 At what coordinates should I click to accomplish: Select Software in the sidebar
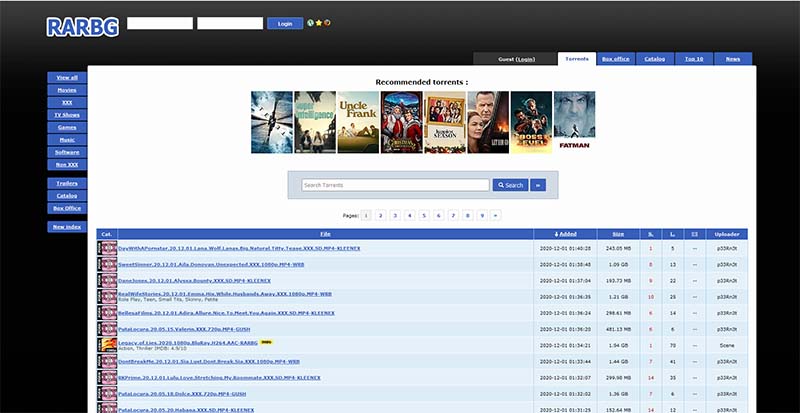pos(67,152)
